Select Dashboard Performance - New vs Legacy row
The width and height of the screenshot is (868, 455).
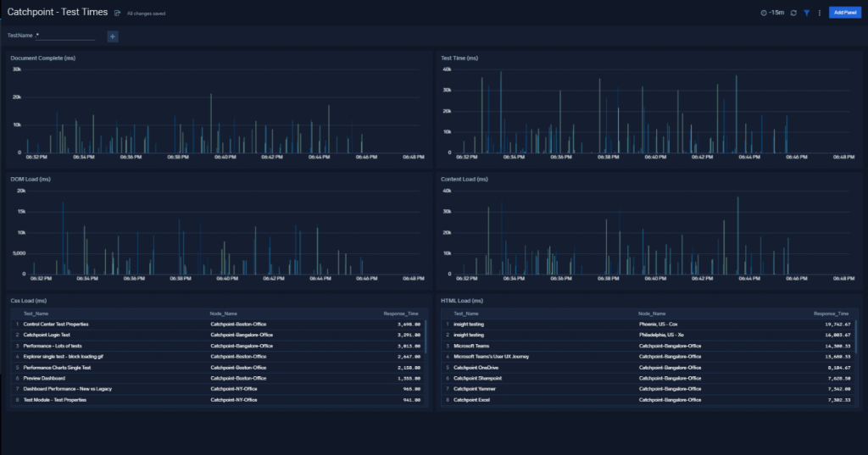[218, 389]
